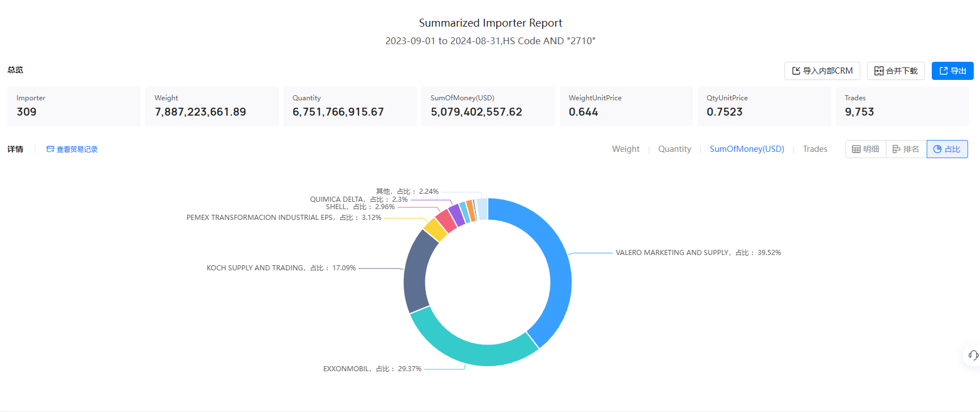980x412 pixels.
Task: Click the headset support icon
Action: click(973, 355)
